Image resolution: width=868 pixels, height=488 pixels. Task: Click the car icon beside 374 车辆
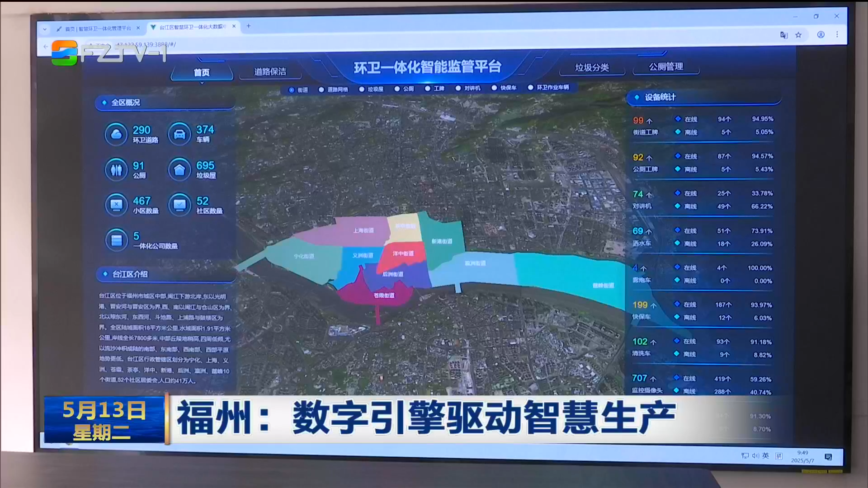tap(179, 134)
